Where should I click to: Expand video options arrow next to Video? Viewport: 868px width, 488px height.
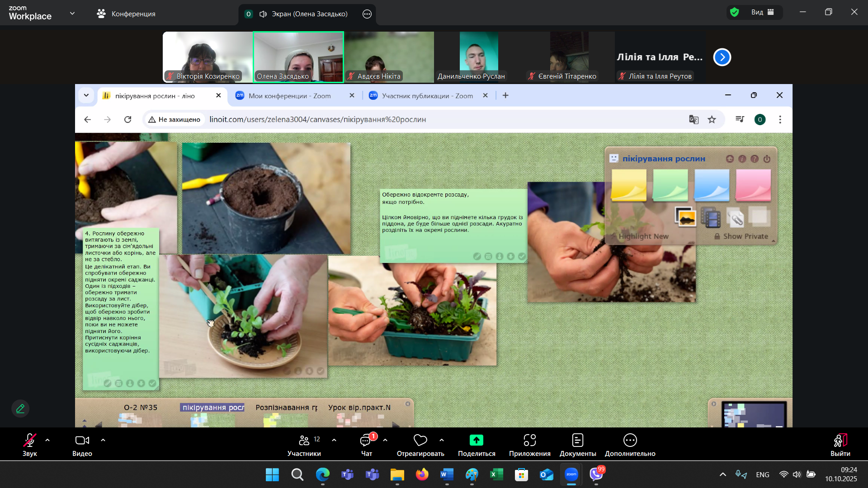click(103, 440)
